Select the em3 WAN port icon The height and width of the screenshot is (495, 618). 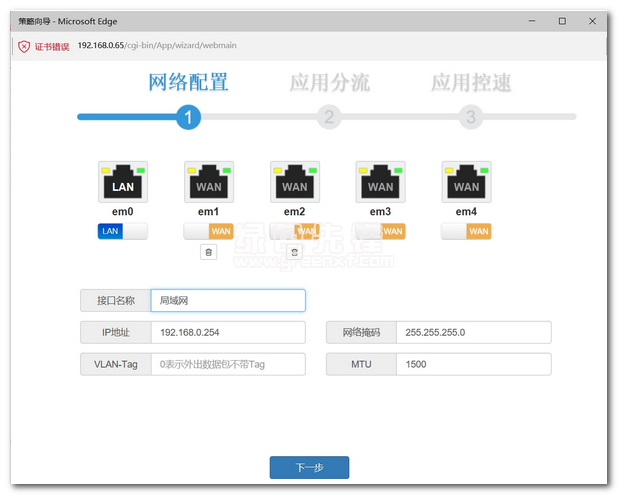point(381,182)
